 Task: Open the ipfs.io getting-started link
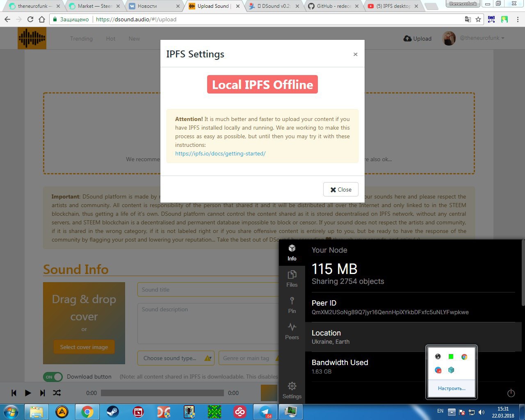(220, 153)
